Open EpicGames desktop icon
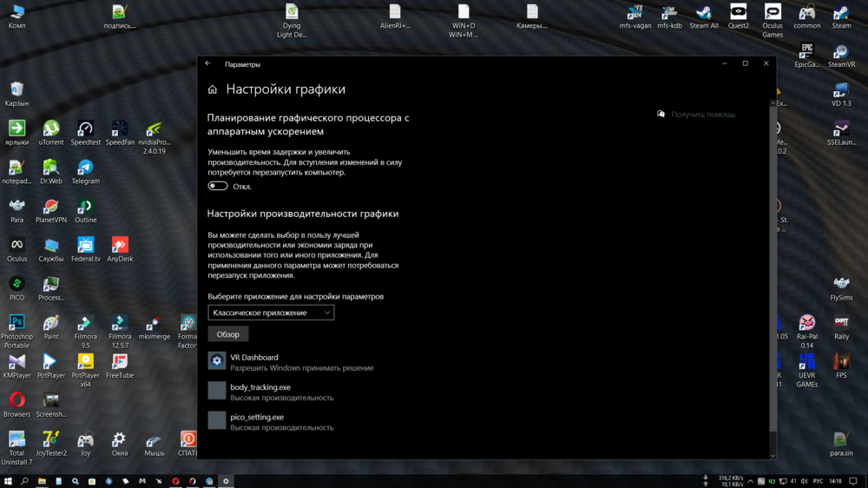 [806, 56]
